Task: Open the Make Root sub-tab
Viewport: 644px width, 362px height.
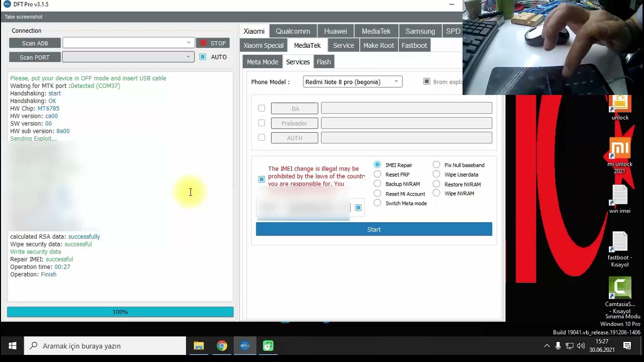Action: click(x=379, y=45)
